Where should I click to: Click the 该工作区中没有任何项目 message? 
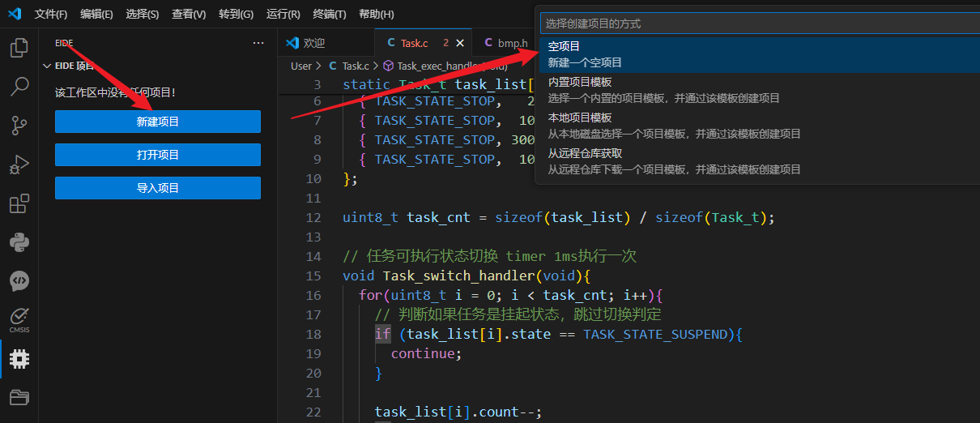115,92
